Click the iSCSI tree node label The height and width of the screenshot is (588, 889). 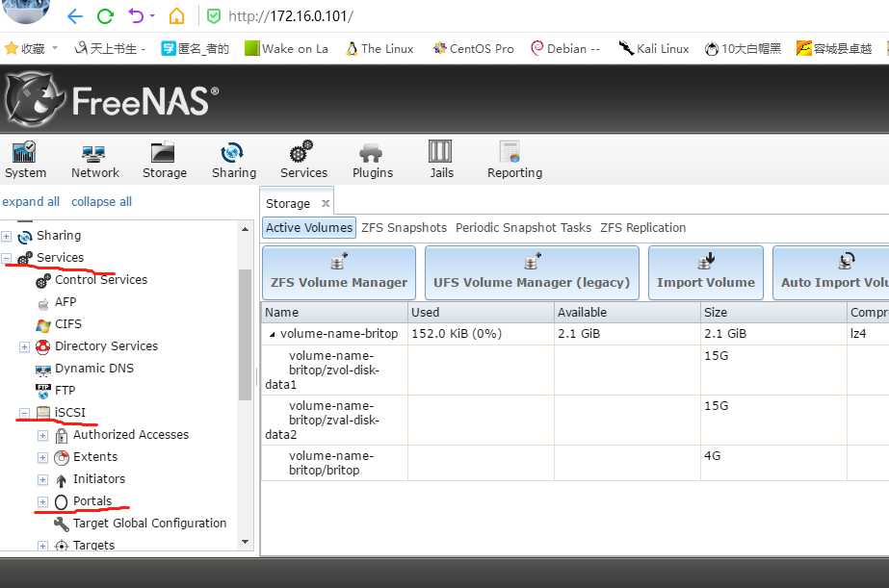coord(69,413)
